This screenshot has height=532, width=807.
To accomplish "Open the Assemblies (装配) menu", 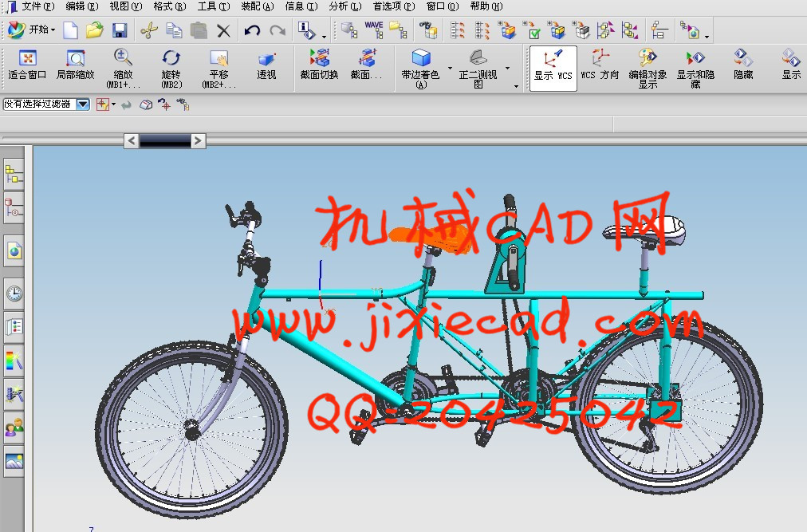I will pyautogui.click(x=256, y=6).
